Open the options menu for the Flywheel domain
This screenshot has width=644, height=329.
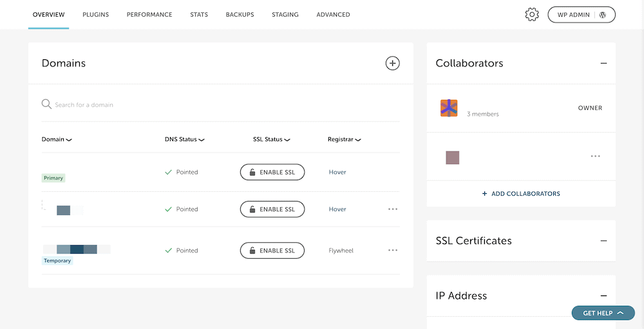pyautogui.click(x=393, y=250)
